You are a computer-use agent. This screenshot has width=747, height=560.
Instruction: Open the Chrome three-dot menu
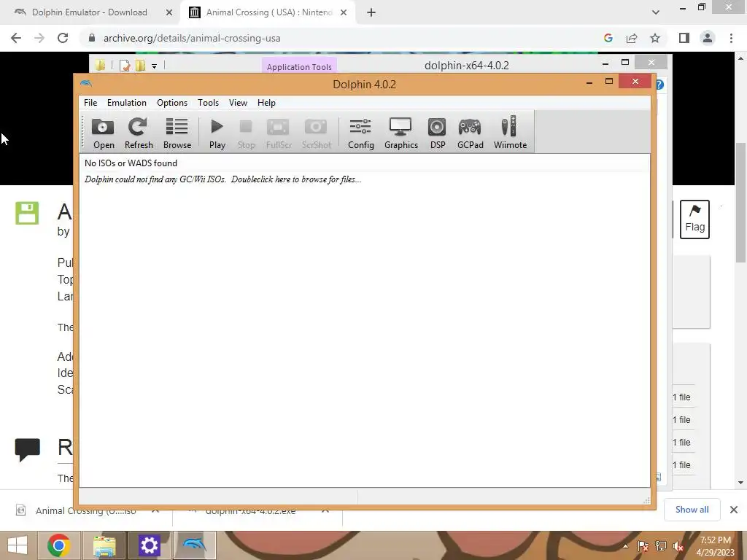pos(731,38)
